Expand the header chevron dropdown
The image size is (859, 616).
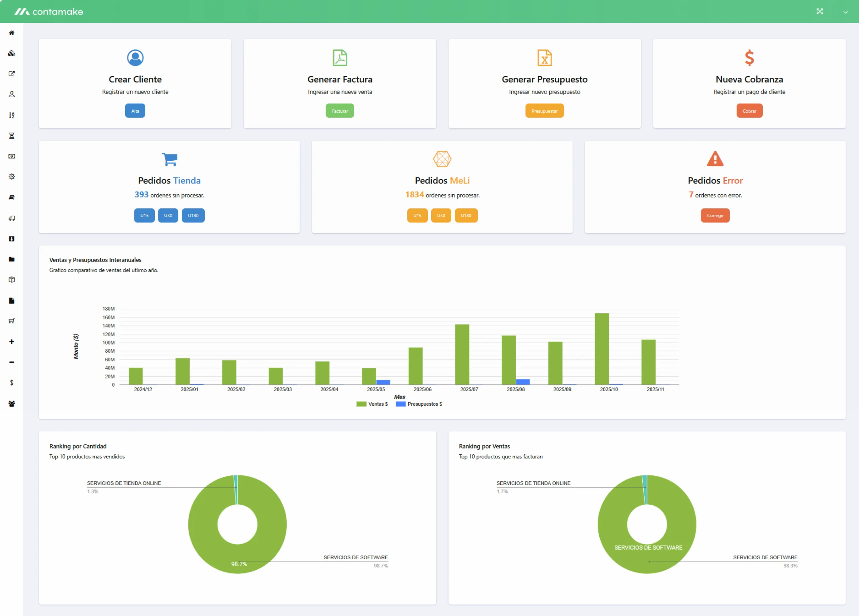845,12
